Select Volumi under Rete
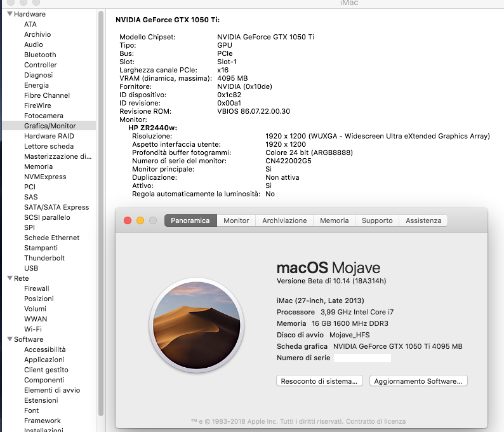Image resolution: width=504 pixels, height=432 pixels. (35, 309)
